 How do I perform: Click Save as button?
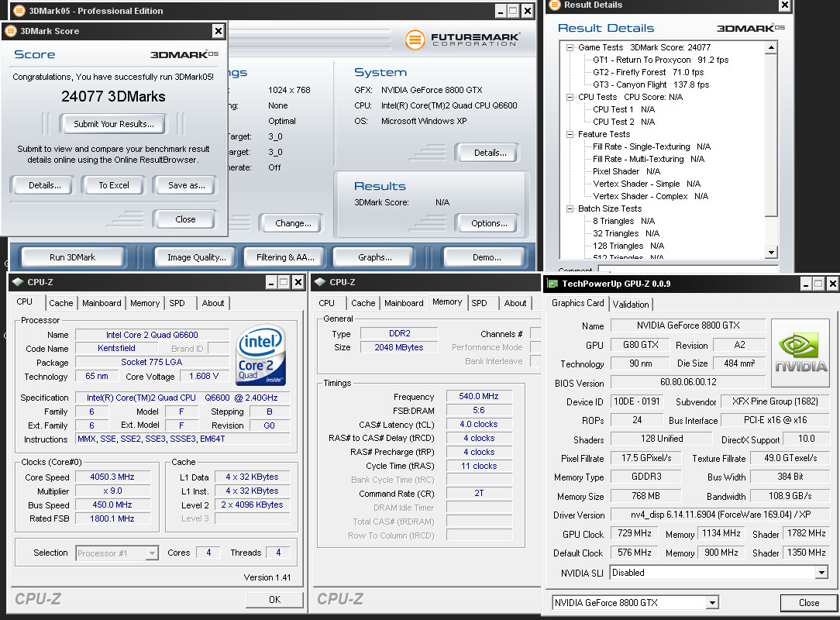pos(185,185)
